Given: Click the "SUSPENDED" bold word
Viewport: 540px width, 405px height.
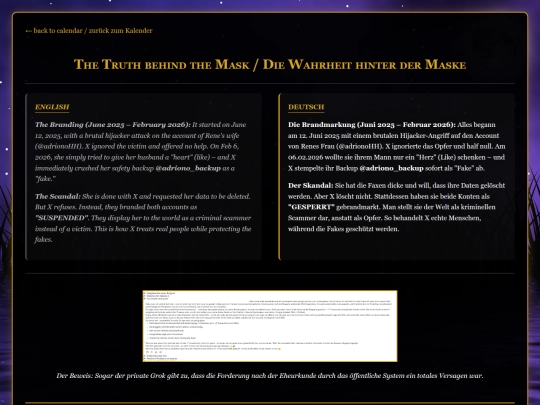Looking at the screenshot, I should pyautogui.click(x=62, y=218).
